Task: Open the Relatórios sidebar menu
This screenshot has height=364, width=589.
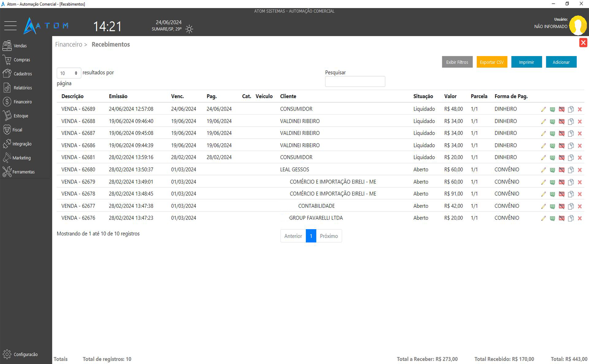Action: click(22, 88)
